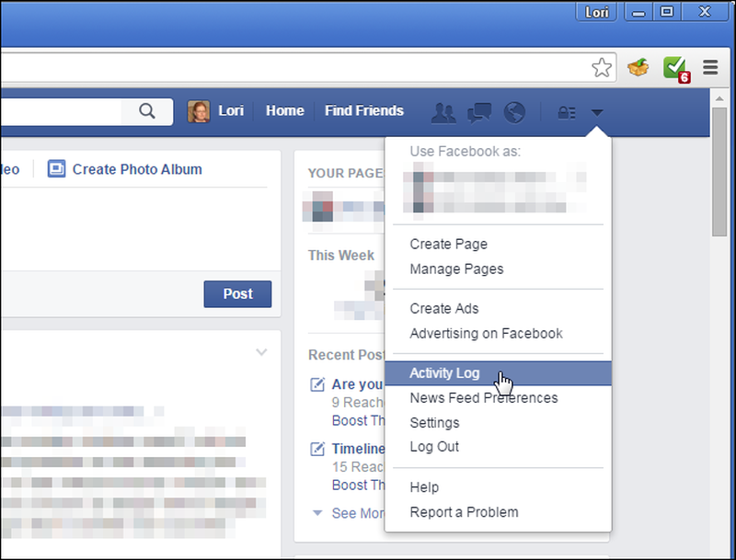Click the See More link

(358, 513)
